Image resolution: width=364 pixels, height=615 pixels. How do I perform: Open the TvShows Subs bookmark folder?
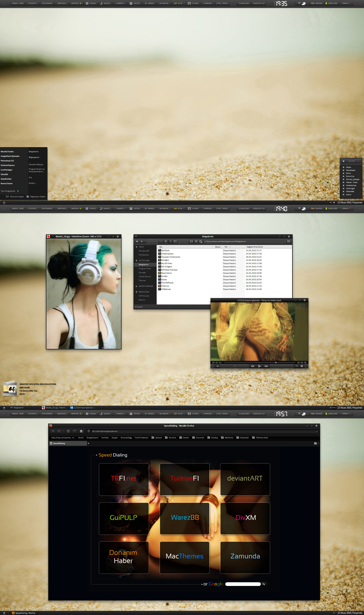click(x=260, y=438)
